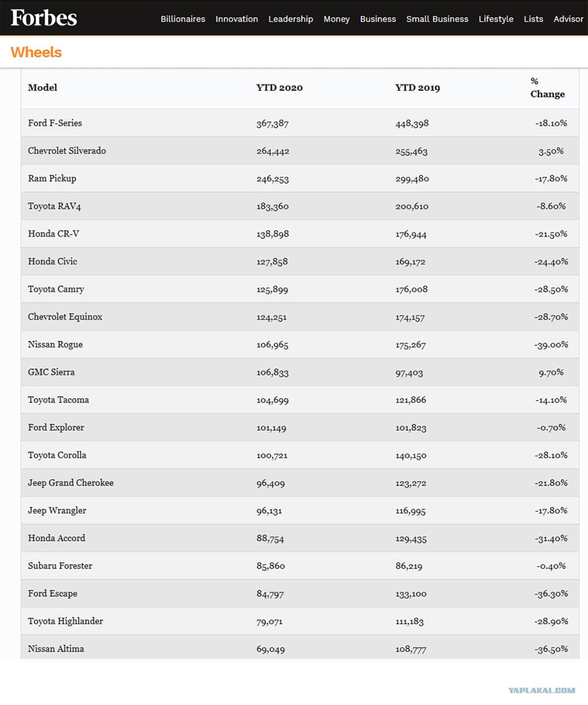Click the YAPLAKAL.COM watermark
This screenshot has width=588, height=705.
pos(541,690)
